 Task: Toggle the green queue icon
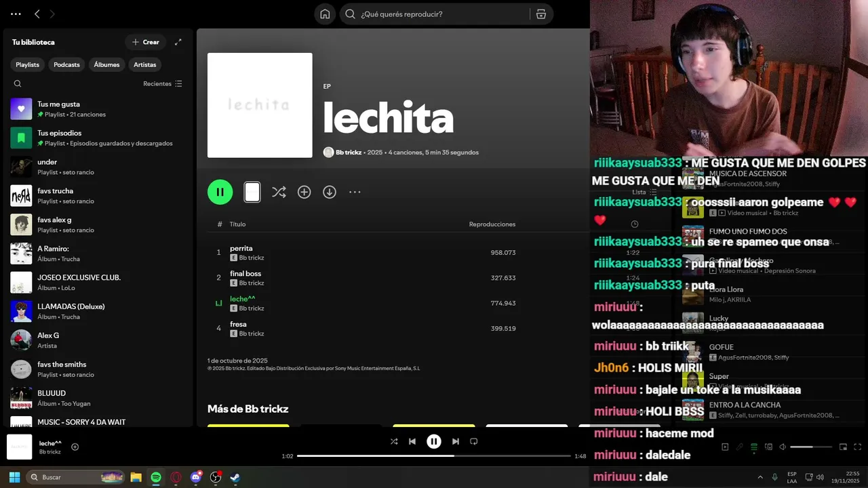tap(754, 447)
